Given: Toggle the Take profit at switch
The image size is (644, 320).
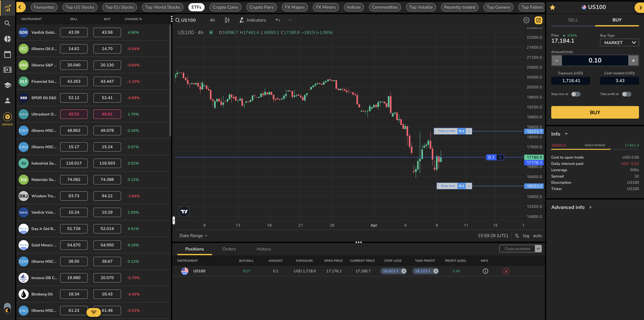Looking at the screenshot, I should (x=626, y=94).
